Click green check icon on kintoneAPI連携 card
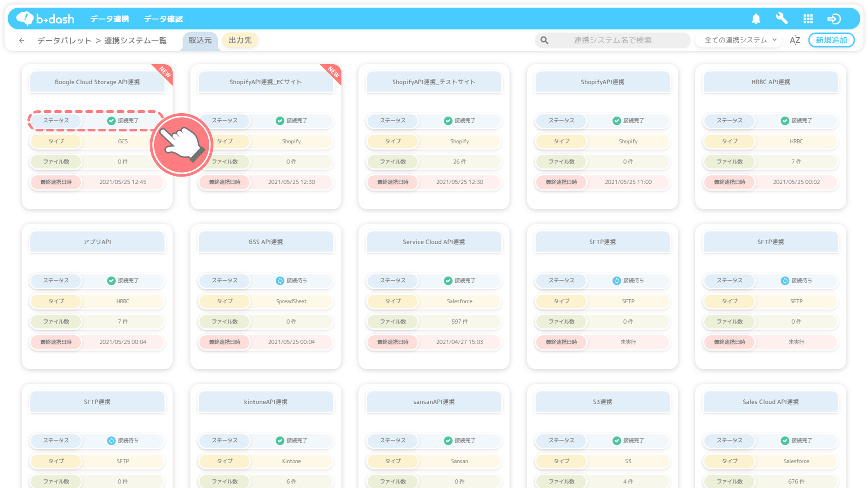The image size is (868, 488). (280, 440)
